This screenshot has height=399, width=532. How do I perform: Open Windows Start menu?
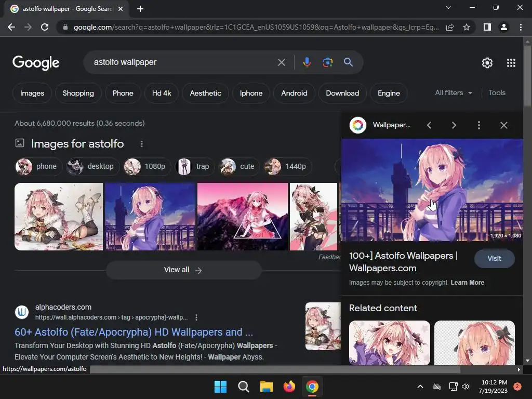(x=220, y=387)
